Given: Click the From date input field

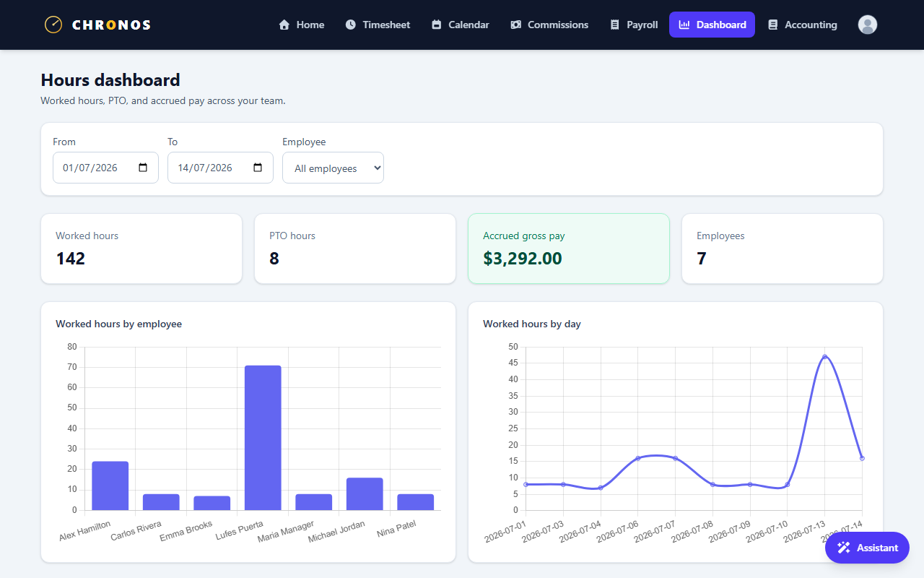Looking at the screenshot, I should [x=105, y=168].
